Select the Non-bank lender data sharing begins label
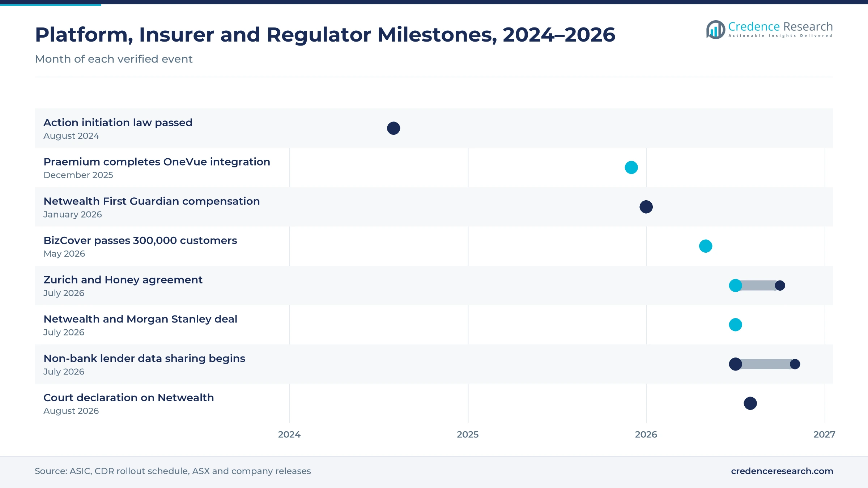The height and width of the screenshot is (488, 868). [x=144, y=359]
